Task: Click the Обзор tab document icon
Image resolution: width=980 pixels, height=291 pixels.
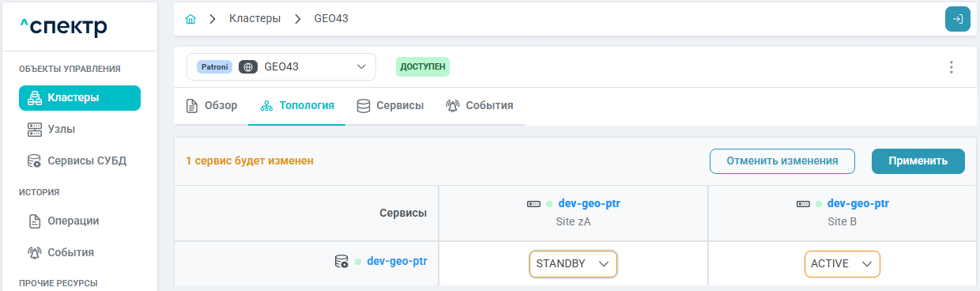Action: click(191, 106)
